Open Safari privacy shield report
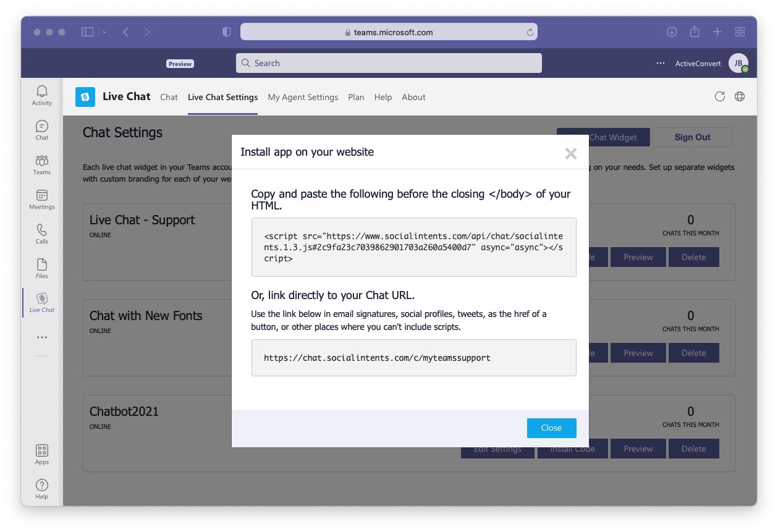 [227, 32]
